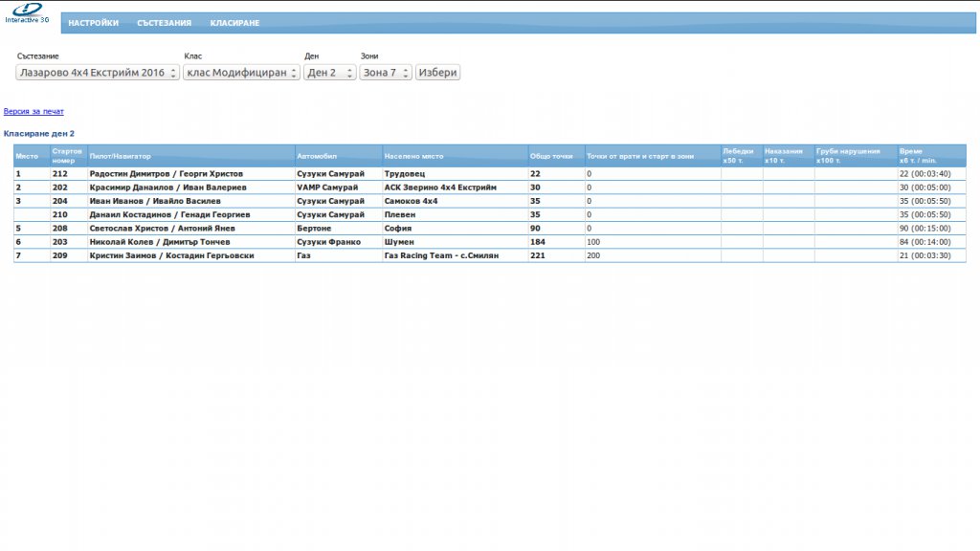This screenshot has width=980, height=551.
Task: Click time value 22 (00:03:40)
Action: point(925,174)
